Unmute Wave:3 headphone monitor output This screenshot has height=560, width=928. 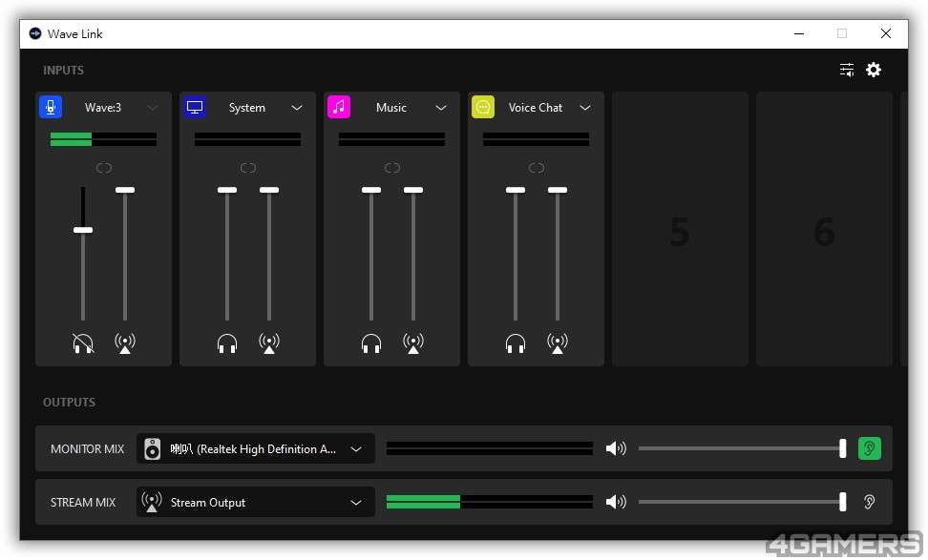pyautogui.click(x=83, y=343)
